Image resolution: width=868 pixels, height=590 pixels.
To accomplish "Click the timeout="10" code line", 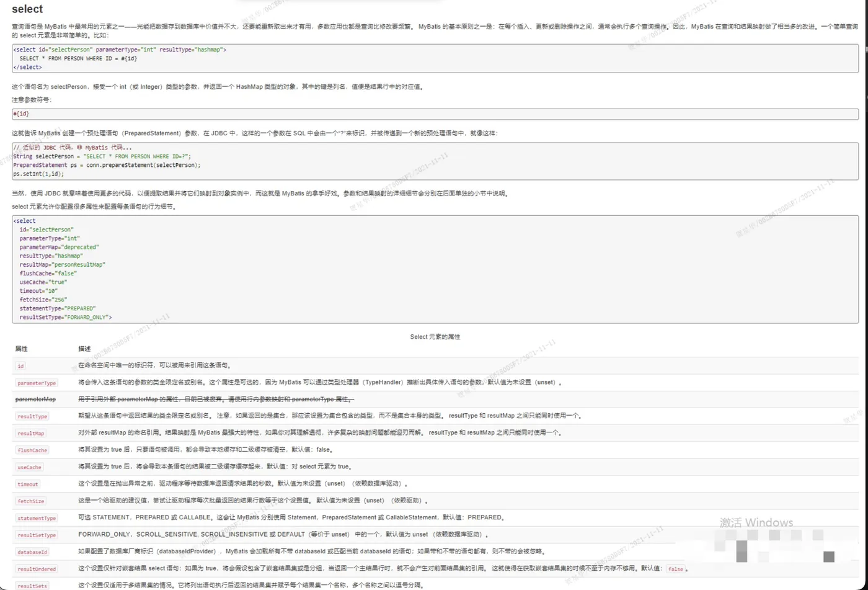I will click(x=38, y=290).
